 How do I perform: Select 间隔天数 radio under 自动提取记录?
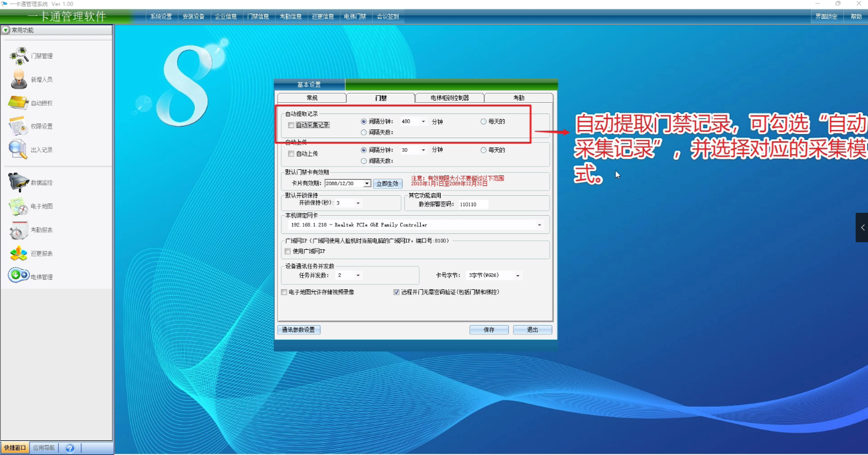364,132
